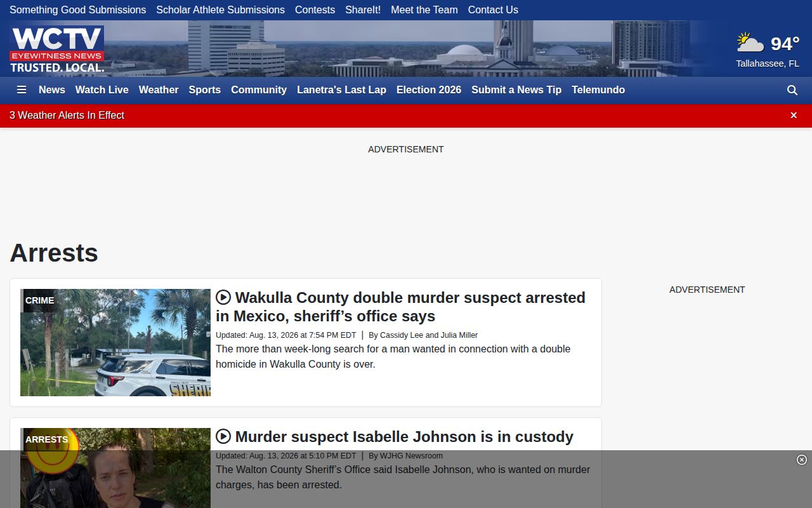The image size is (812, 508).
Task: Open Wakulla County double murder suspect headline
Action: tap(400, 307)
